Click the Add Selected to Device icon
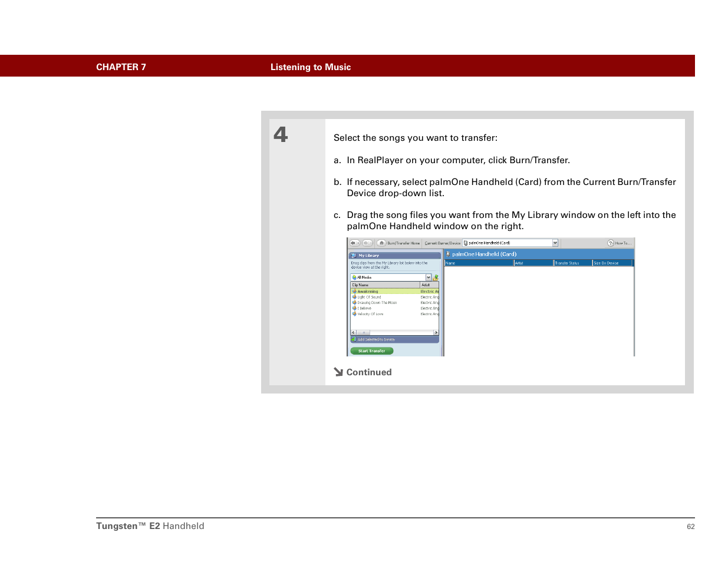Image resolution: width=728 pixels, height=562 pixels. point(354,339)
